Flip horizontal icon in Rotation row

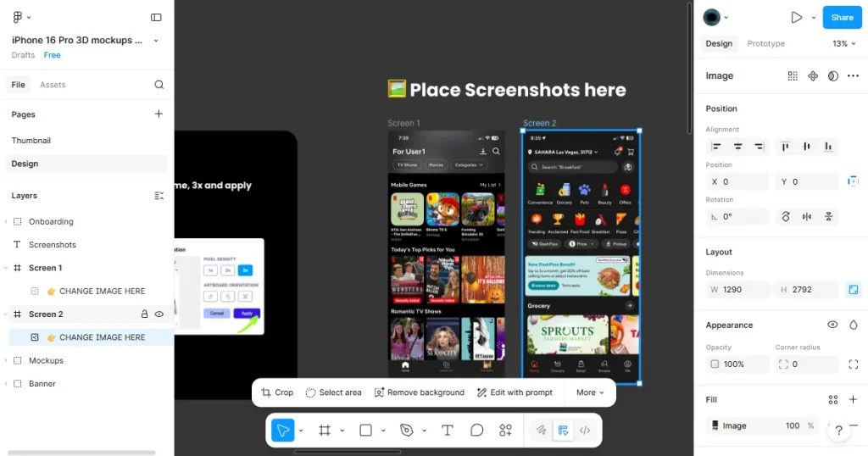pyautogui.click(x=807, y=216)
